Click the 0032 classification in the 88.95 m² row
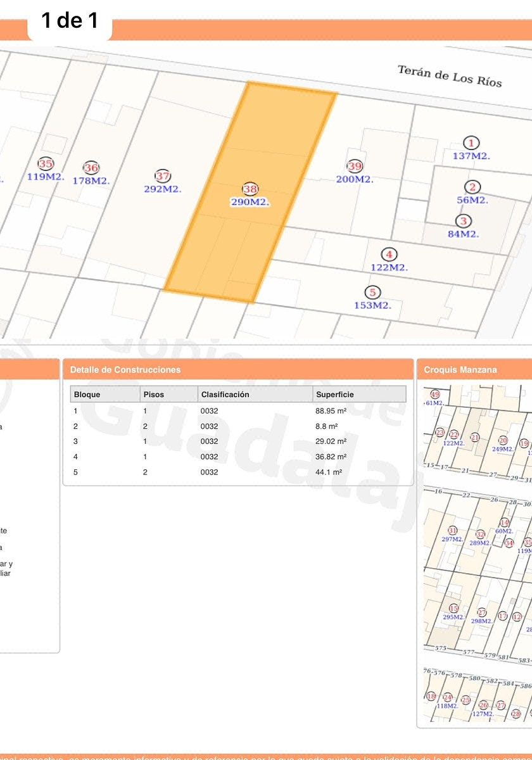Screen dimensions: 532x760 point(210,411)
